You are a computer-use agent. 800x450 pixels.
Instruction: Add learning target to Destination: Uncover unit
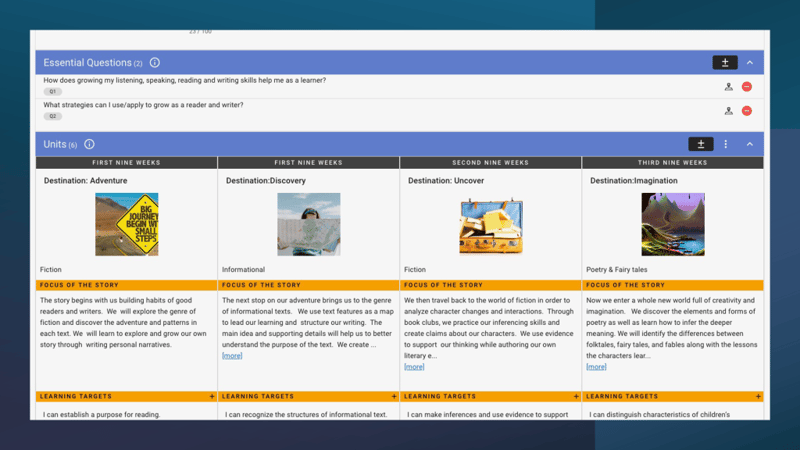(x=576, y=397)
